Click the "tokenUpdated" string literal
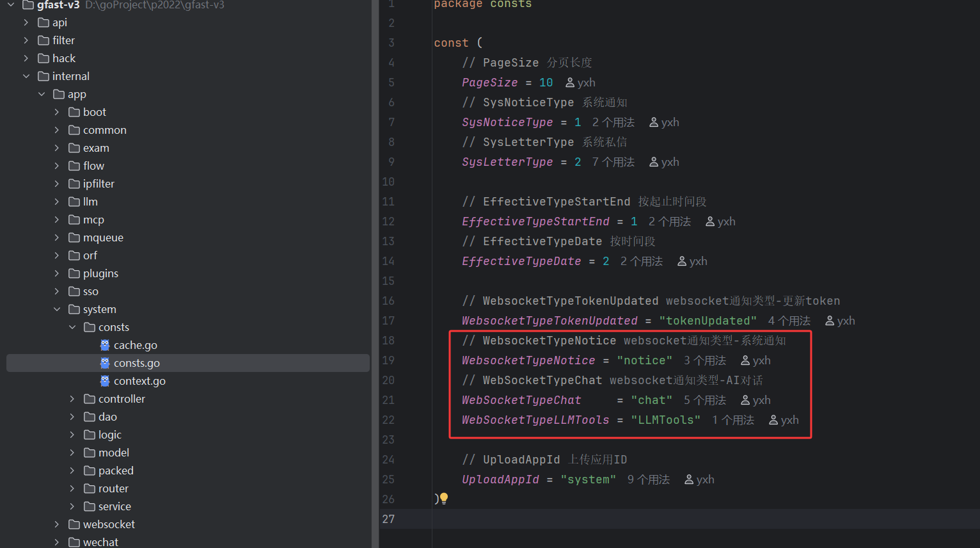 pos(708,321)
